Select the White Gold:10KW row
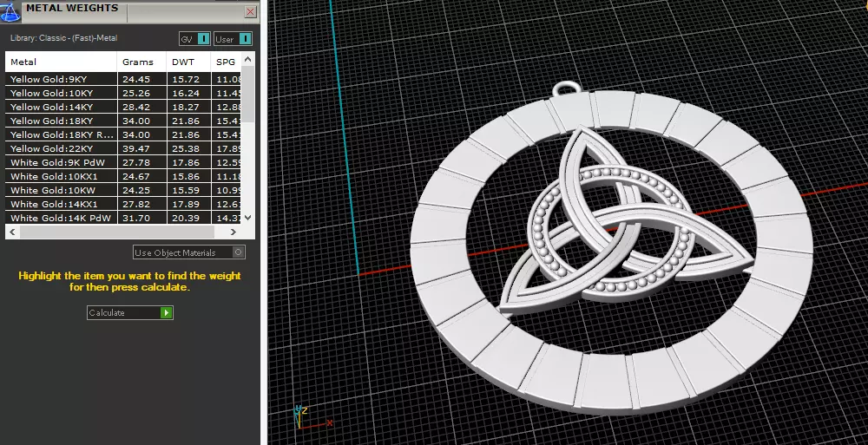Viewport: 868px width, 445px height. coord(124,190)
